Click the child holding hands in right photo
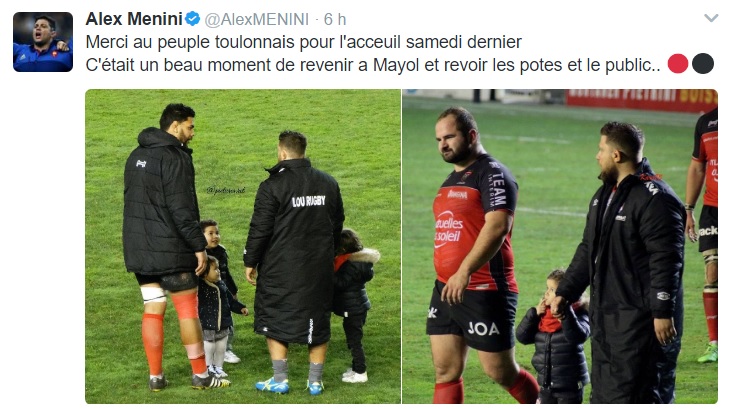The width and height of the screenshot is (732, 409). click(555, 336)
